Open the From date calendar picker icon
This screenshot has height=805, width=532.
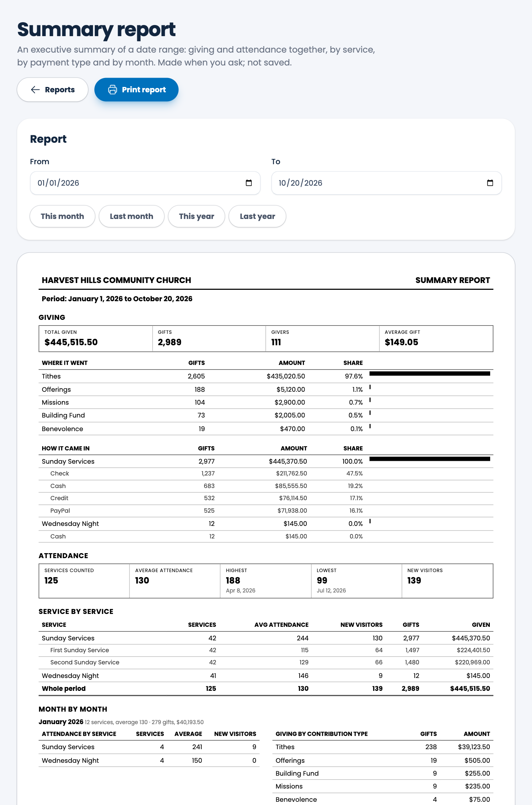pos(249,183)
